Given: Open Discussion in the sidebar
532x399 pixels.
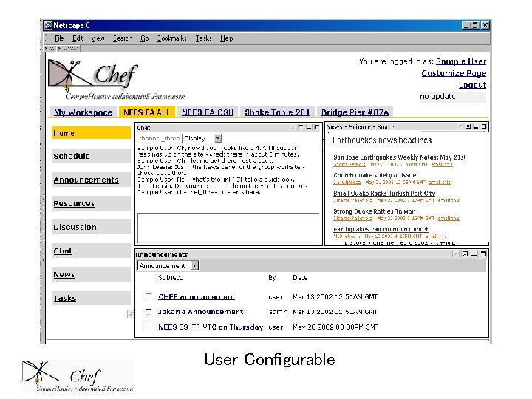Looking at the screenshot, I should [91, 227].
